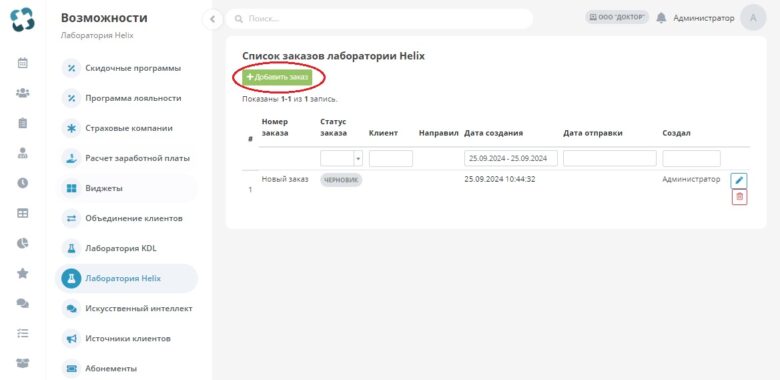
Task: Click the ЧЕРНОВИК status badge
Action: 341,181
